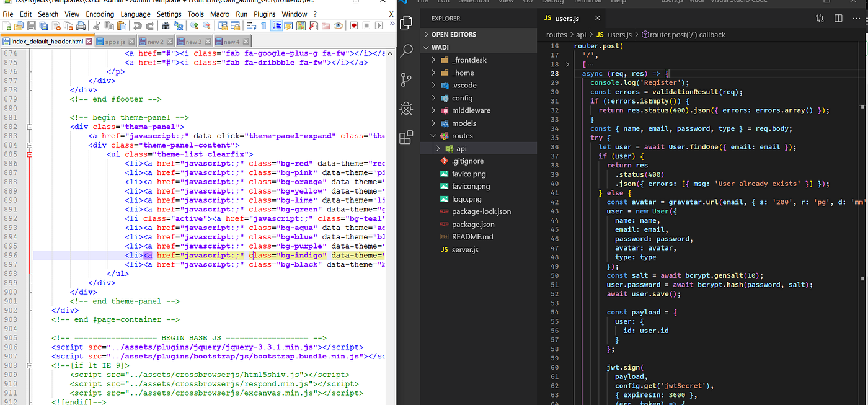Click the Save All icon in Notepad++
Viewport: 868px width, 405px height.
42,26
